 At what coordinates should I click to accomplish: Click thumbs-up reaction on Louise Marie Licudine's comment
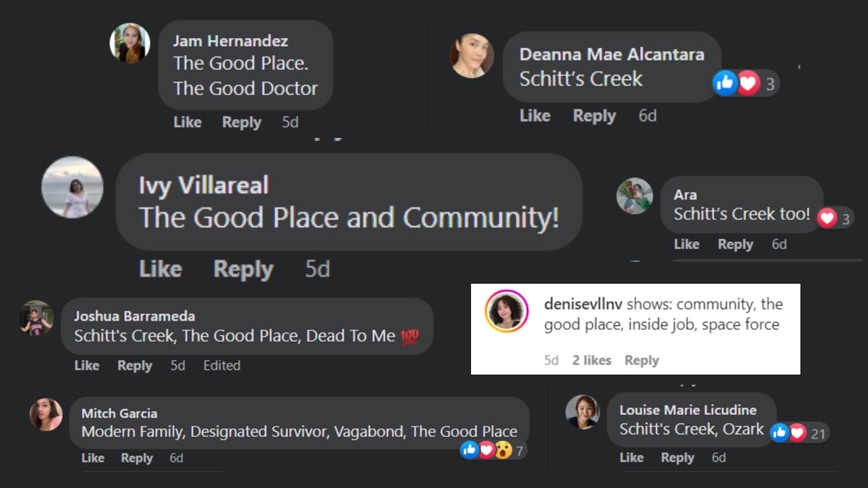[780, 433]
